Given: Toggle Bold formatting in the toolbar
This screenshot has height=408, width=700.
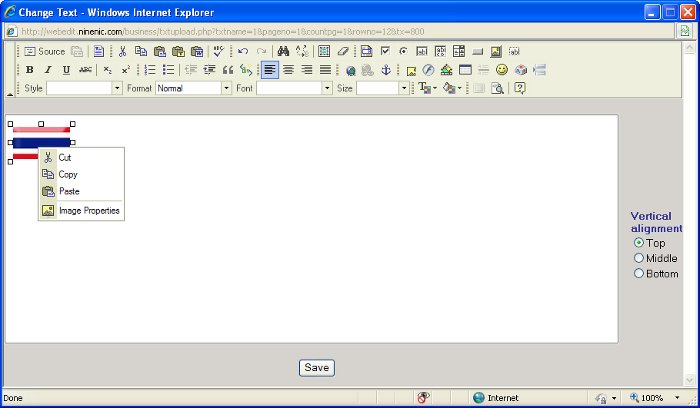Looking at the screenshot, I should 29,70.
